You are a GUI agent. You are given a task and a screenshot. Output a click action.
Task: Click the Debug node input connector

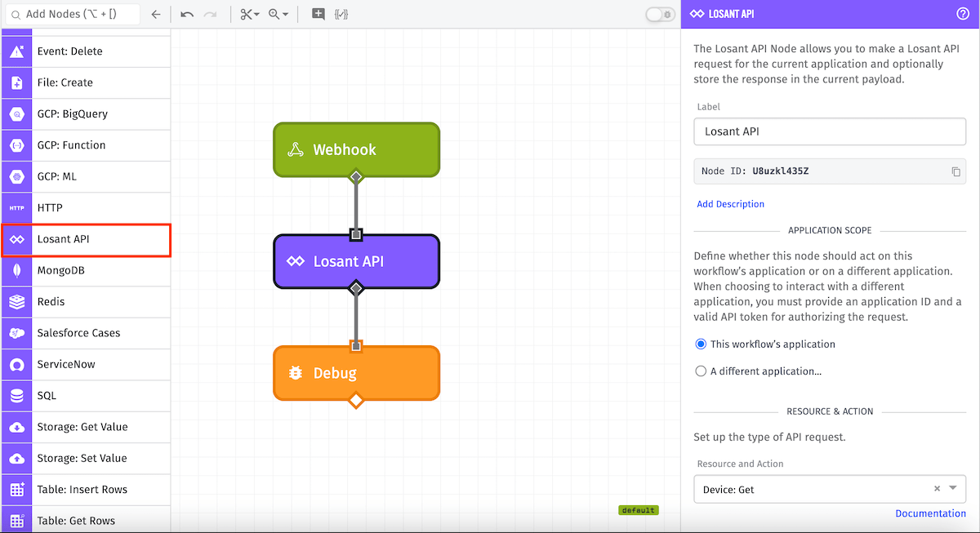coord(356,346)
